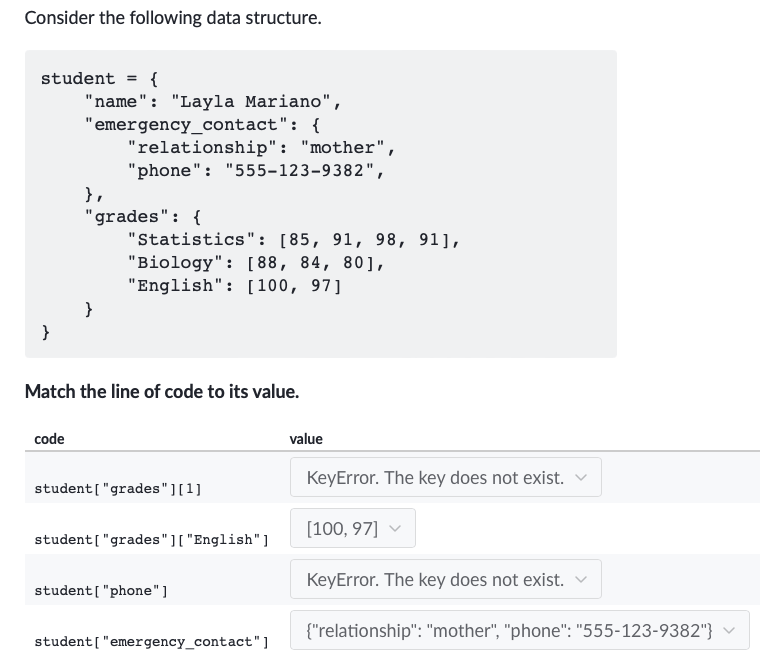Click the chevron arrow in the student["grades"][1] row
780x662 pixels.
tap(581, 478)
